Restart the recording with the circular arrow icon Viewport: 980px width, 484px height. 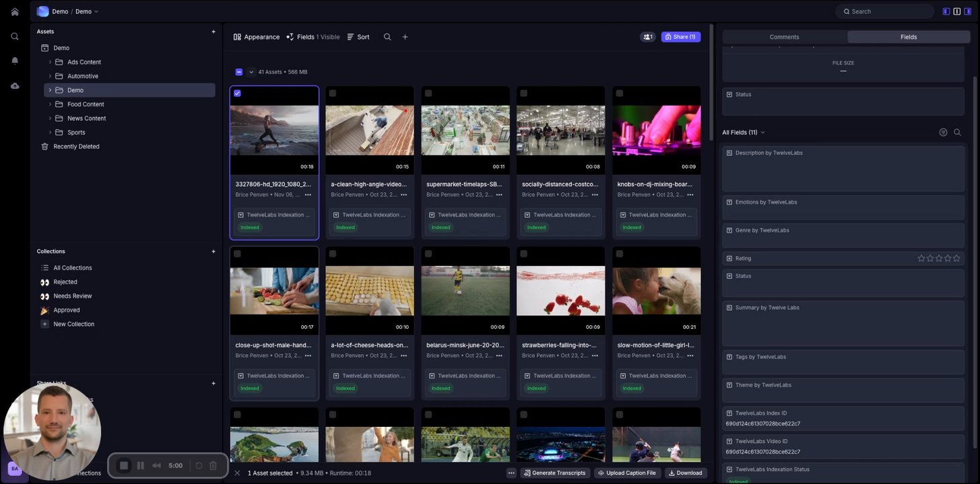199,465
